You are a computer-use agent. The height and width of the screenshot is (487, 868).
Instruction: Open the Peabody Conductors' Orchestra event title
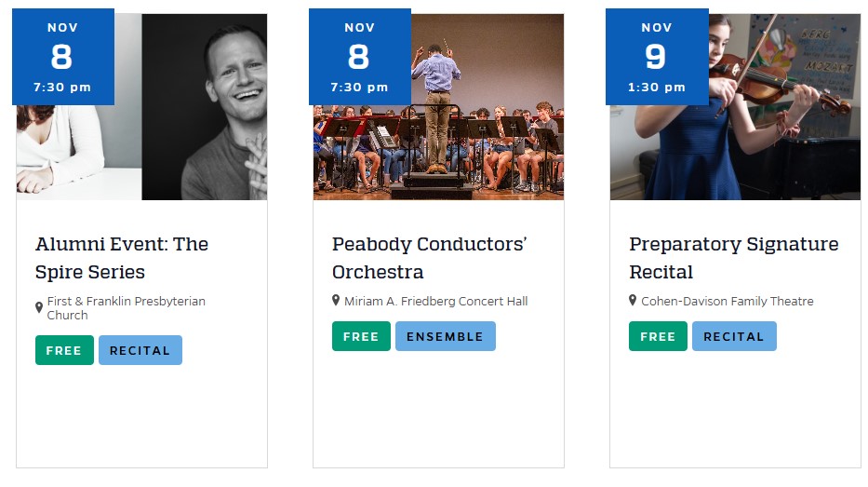pos(429,258)
